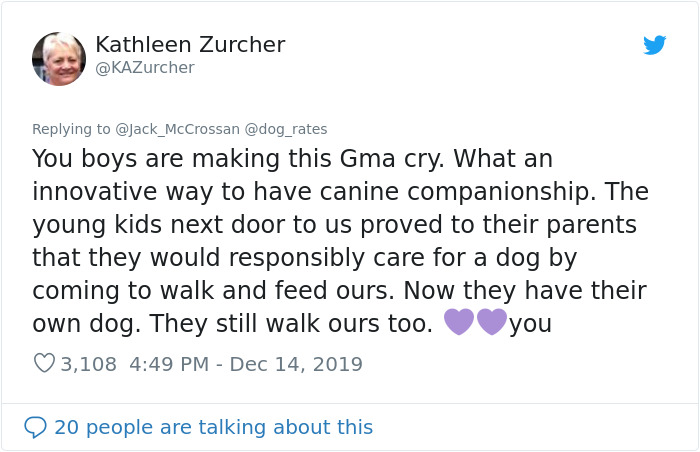This screenshot has height=452, width=700.
Task: Like the tweet with the heart icon
Action: pyautogui.click(x=44, y=363)
